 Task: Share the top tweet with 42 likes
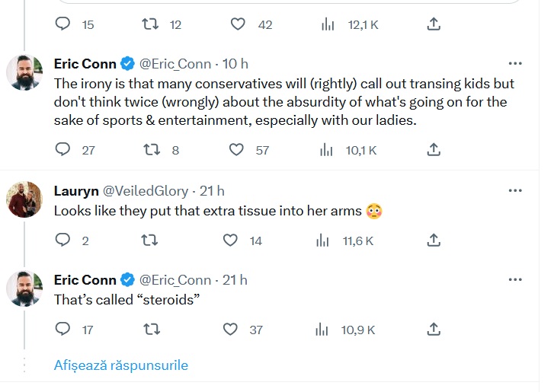click(434, 24)
